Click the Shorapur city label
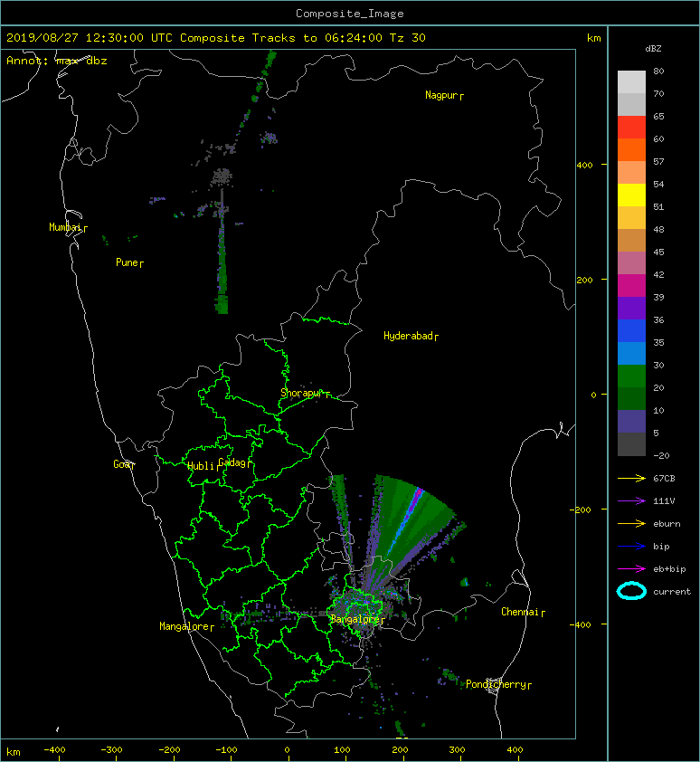The width and height of the screenshot is (700, 762). coord(301,393)
